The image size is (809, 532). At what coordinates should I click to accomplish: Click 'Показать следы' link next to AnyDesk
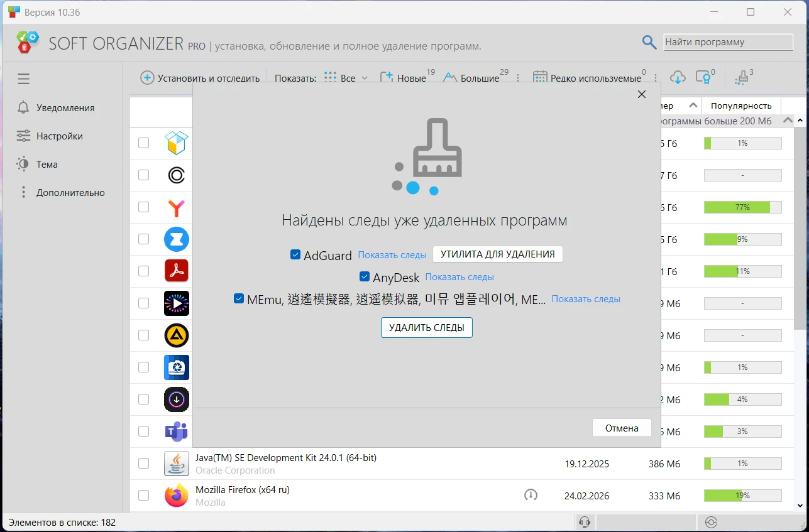(x=460, y=277)
